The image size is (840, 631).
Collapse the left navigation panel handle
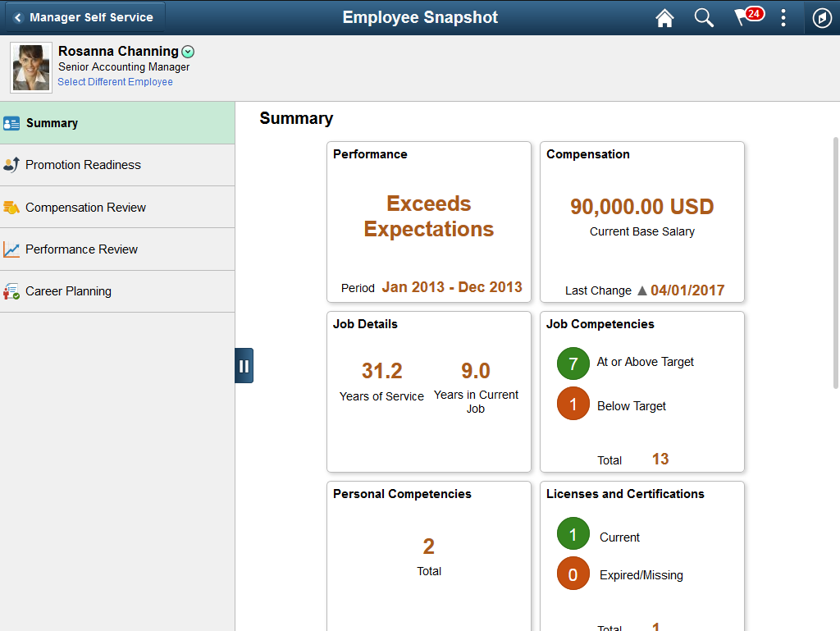244,366
